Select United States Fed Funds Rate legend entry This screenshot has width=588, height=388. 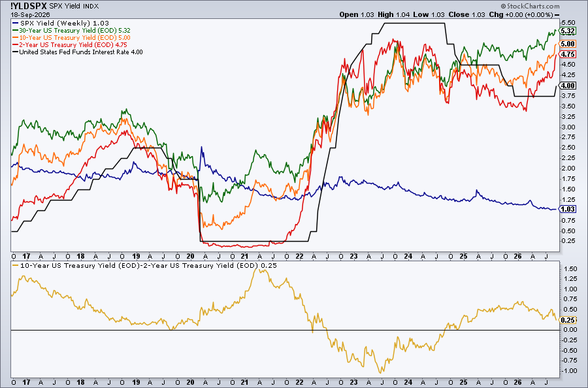(78, 52)
